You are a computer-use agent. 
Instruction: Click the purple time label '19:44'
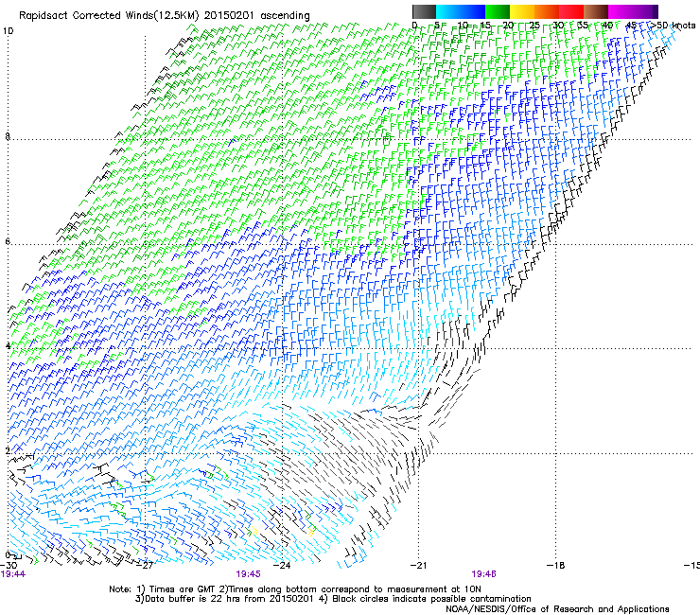click(x=13, y=574)
